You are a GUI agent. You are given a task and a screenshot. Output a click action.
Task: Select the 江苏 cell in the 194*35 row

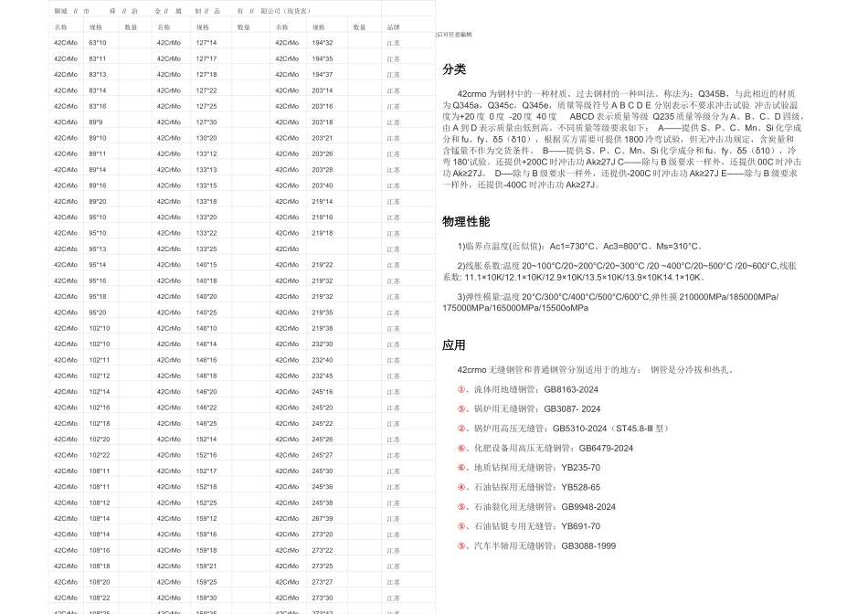393,58
